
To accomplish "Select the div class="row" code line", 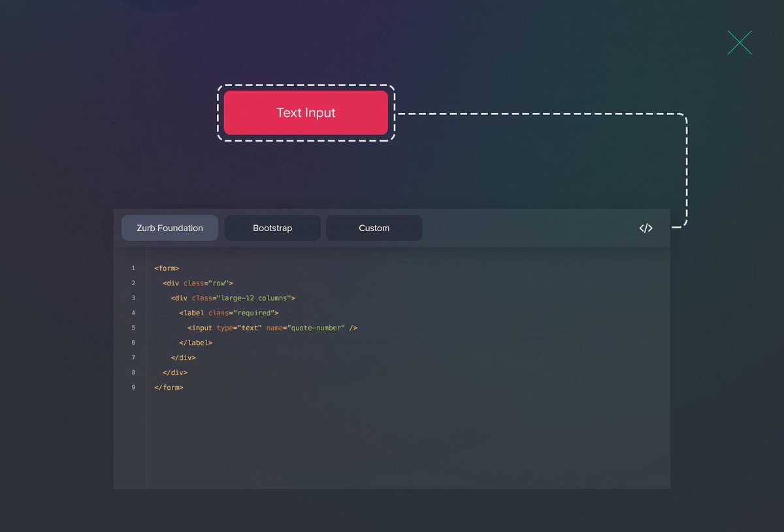I will (198, 283).
